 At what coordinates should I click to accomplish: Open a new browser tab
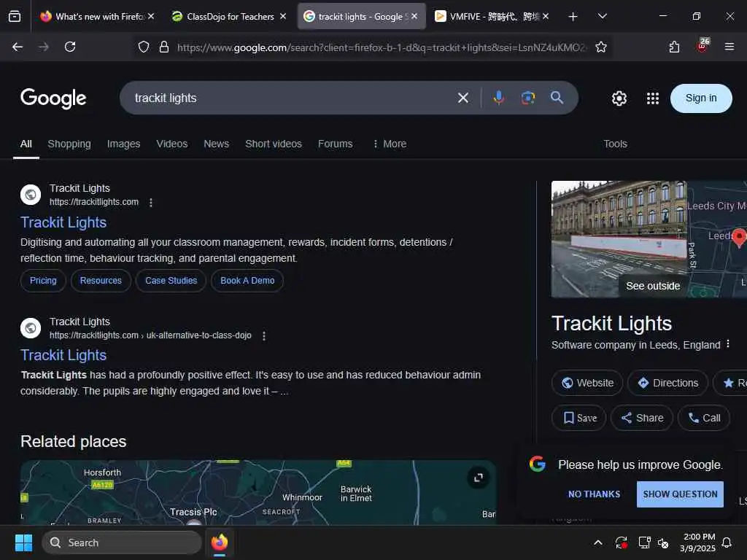[573, 17]
